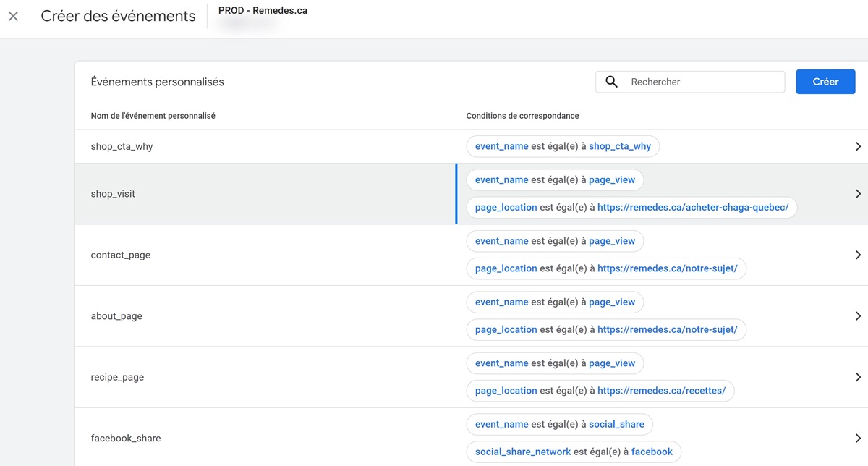Click the social_share_network equals facebook chip
The image size is (868, 466).
574,452
